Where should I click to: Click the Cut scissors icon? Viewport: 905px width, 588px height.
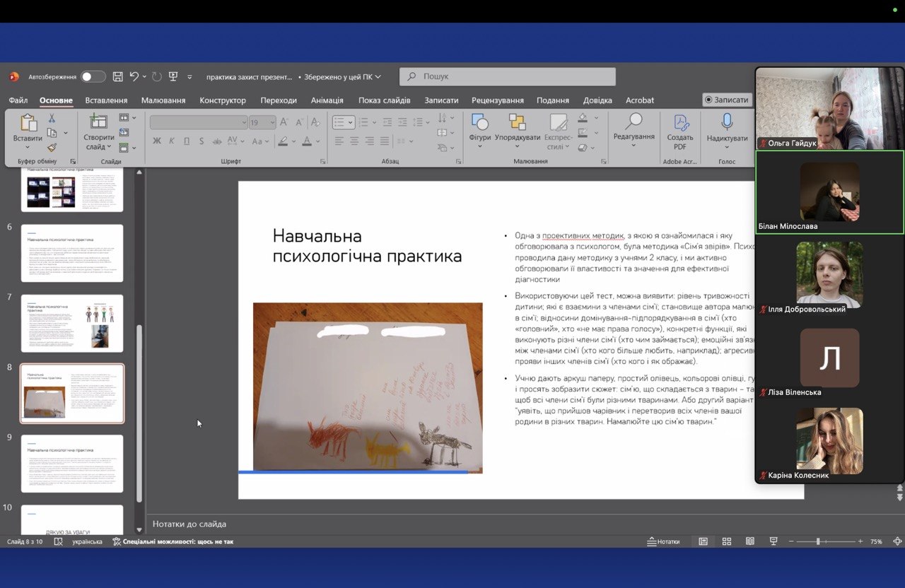pos(52,118)
